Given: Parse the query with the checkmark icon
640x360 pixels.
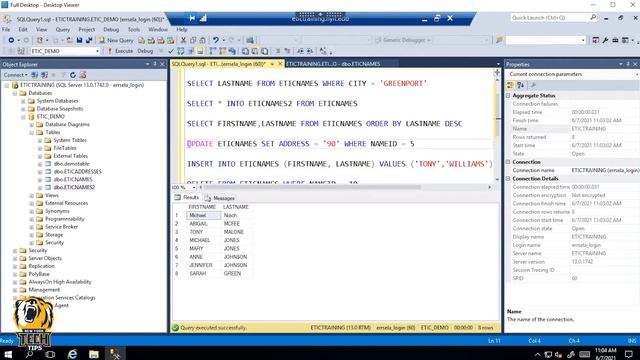Looking at the screenshot, I should (171, 51).
